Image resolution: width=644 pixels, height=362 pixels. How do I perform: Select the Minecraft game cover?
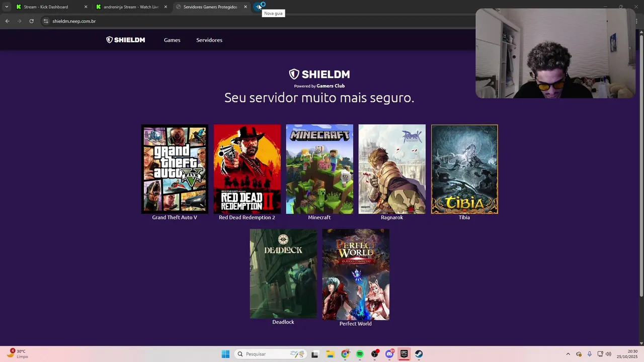tap(319, 169)
